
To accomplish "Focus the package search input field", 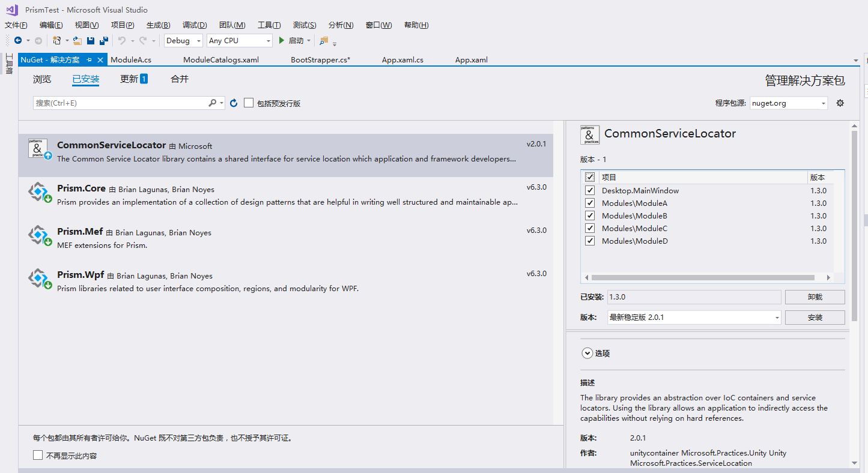I will (120, 103).
